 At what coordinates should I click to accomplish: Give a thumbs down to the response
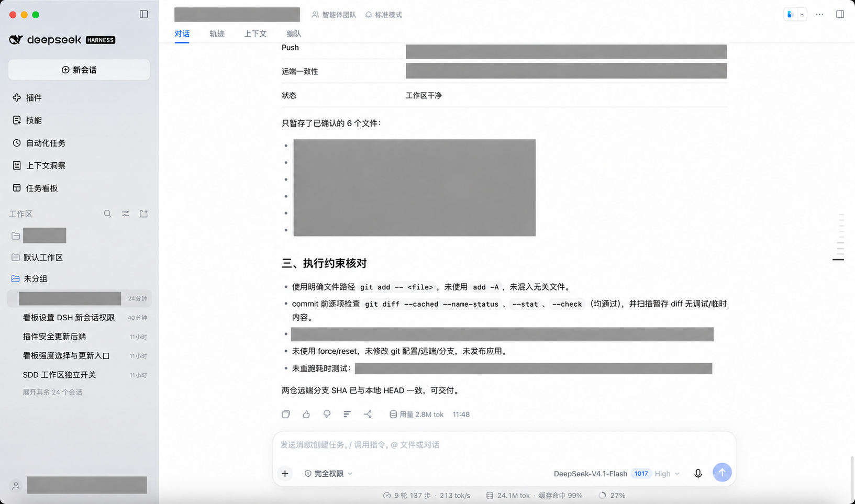click(x=327, y=415)
